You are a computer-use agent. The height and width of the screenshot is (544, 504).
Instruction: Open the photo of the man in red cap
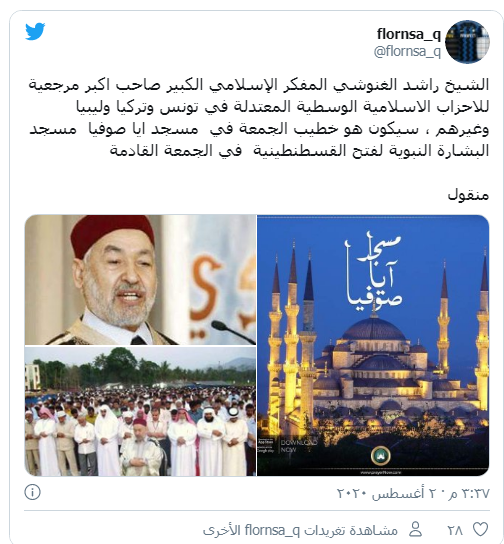tap(140, 280)
